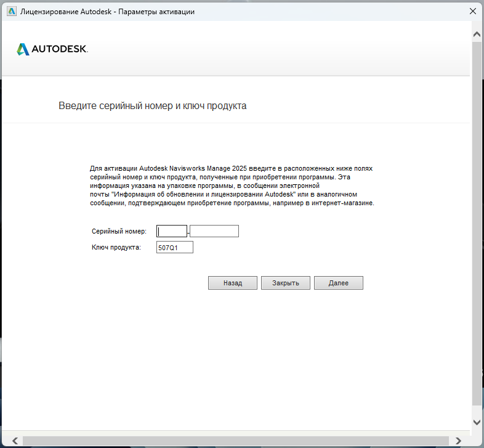
Task: Click the product key field with 507Q1
Action: click(175, 247)
